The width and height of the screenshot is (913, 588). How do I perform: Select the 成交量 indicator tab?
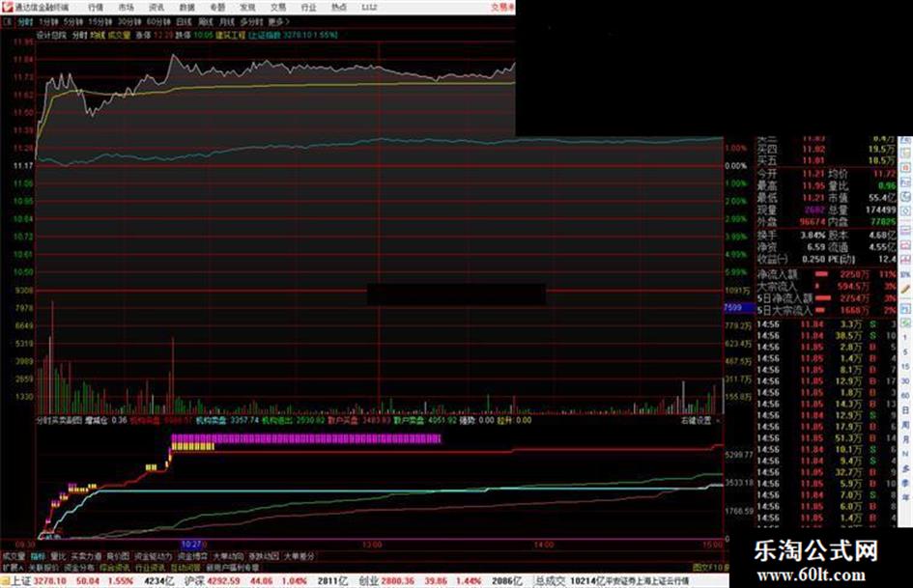(x=13, y=556)
